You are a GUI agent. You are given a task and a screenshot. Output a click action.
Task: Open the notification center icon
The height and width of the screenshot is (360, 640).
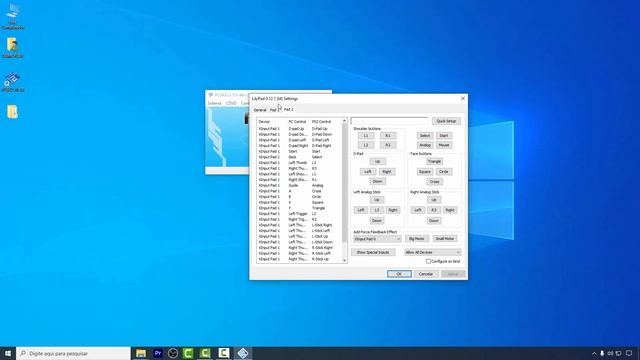click(629, 353)
